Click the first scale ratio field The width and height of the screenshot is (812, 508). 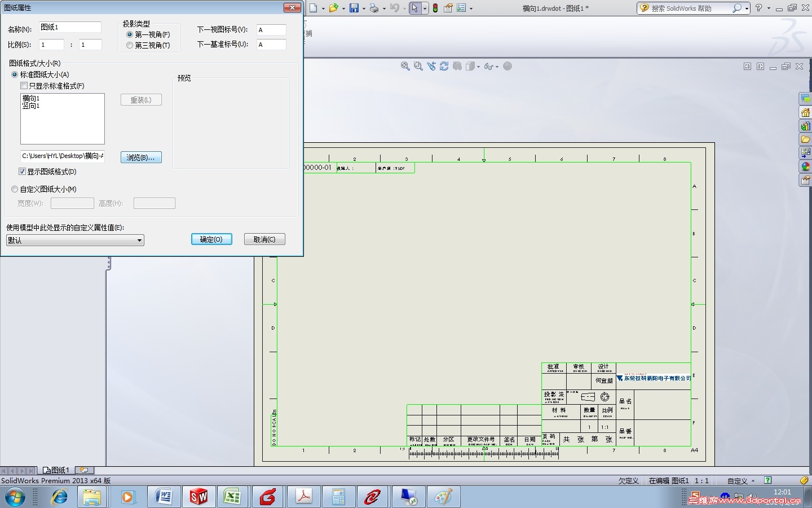click(51, 45)
